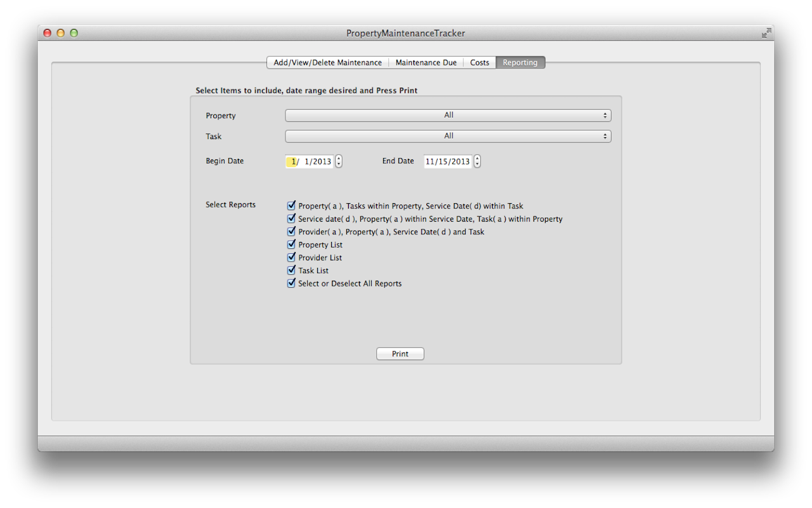The width and height of the screenshot is (812, 508).
Task: Select the Reporting tab
Action: (520, 63)
